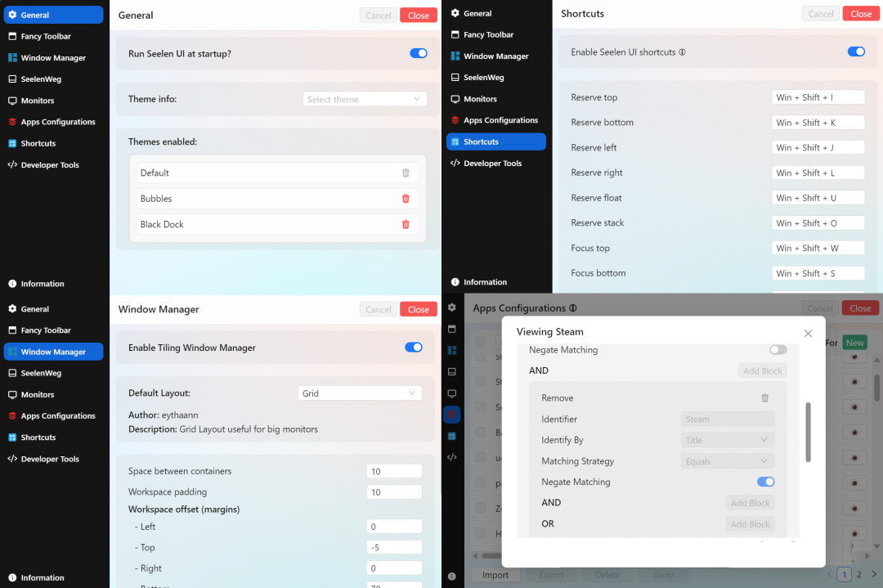
Task: Click the Developer Tools code icon in collapsed sidebar
Action: (x=451, y=457)
